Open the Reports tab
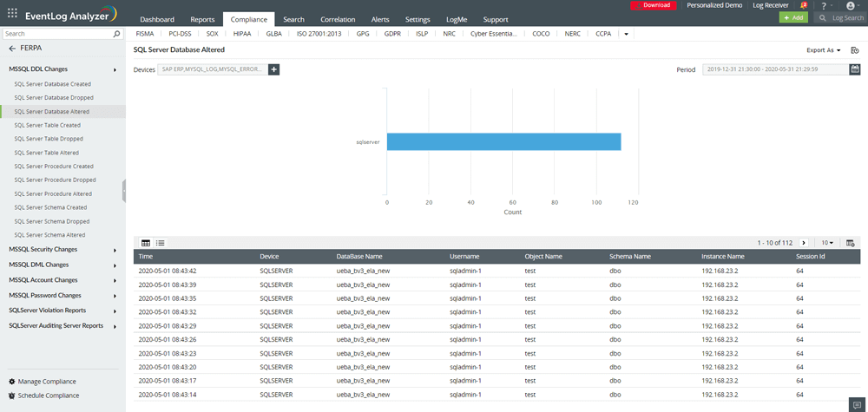868x412 pixels. pyautogui.click(x=202, y=19)
